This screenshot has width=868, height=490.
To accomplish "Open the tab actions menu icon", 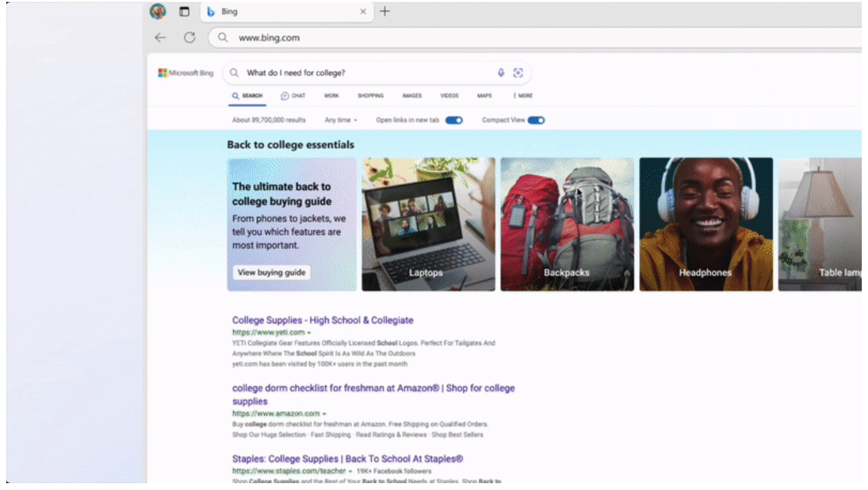I will tap(184, 11).
